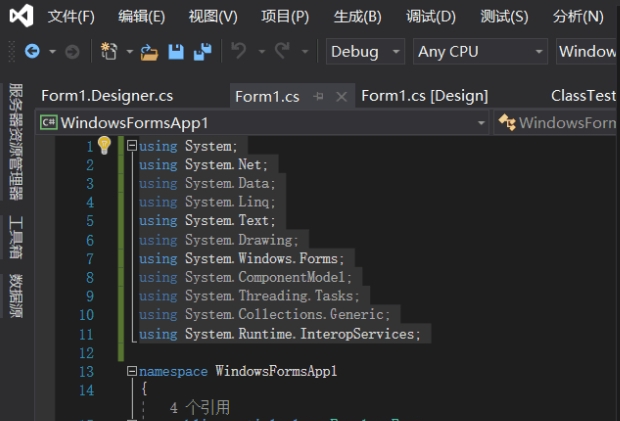
Task: Open the 工具箱 side panel
Action: pos(16,237)
